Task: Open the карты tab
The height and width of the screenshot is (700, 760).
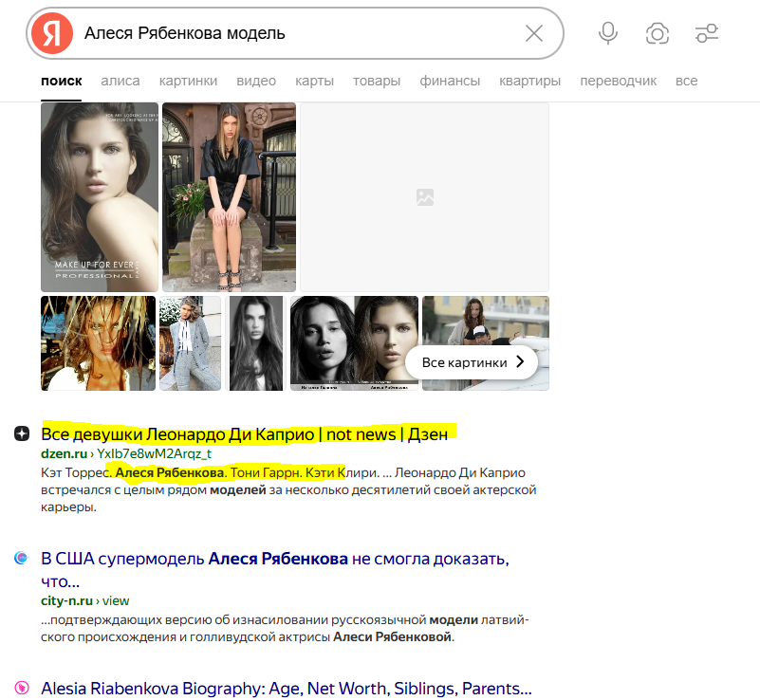Action: [314, 81]
